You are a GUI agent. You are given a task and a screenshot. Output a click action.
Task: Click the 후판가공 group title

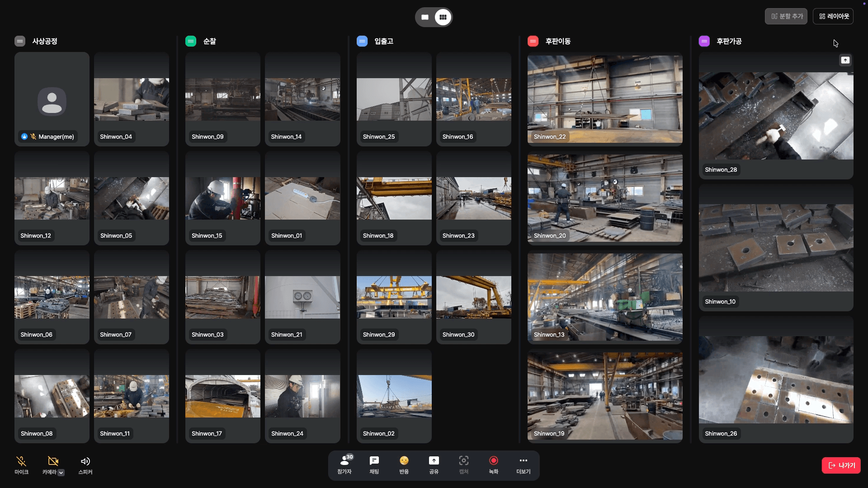click(x=729, y=41)
